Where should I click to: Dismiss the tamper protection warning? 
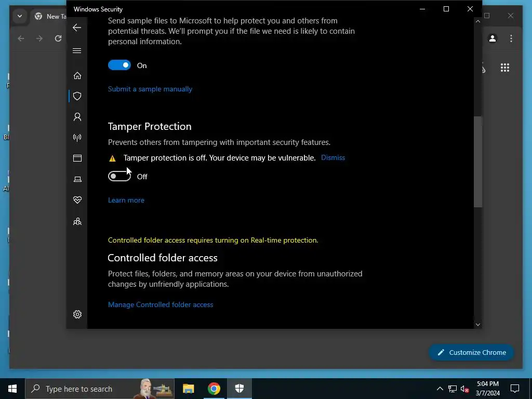[333, 157]
